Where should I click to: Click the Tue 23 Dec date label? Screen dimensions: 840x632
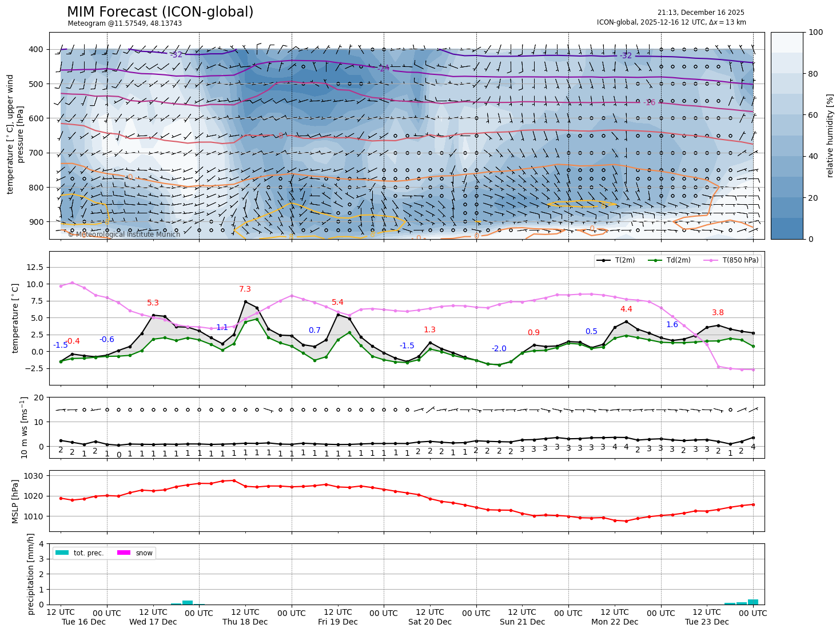click(x=707, y=622)
